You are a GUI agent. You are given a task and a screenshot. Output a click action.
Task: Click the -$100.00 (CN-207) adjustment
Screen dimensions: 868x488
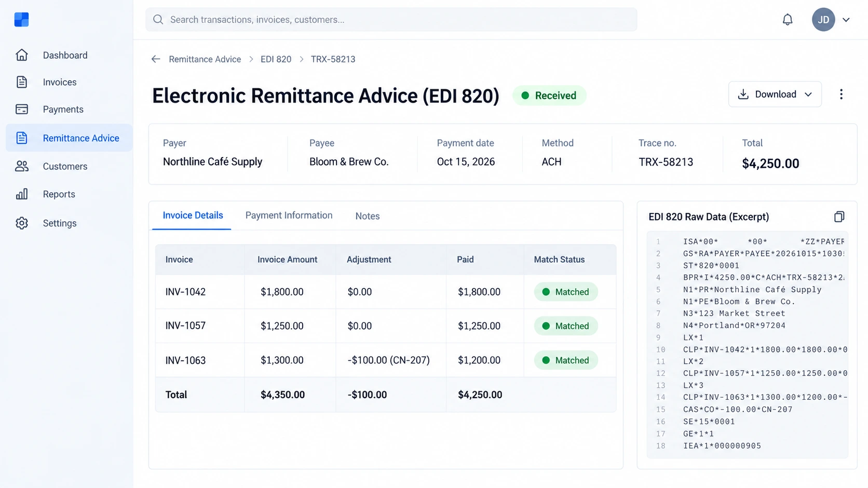click(389, 360)
